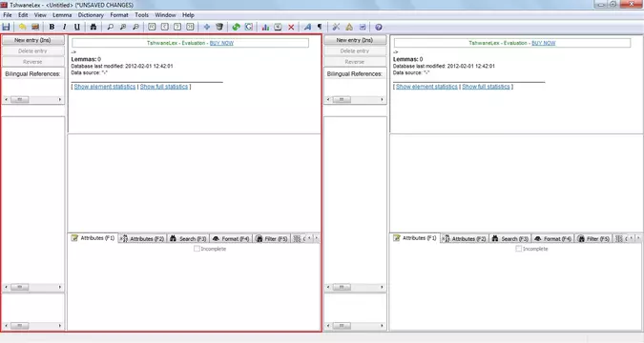Click left pane New entry (Ins) button

coord(32,40)
